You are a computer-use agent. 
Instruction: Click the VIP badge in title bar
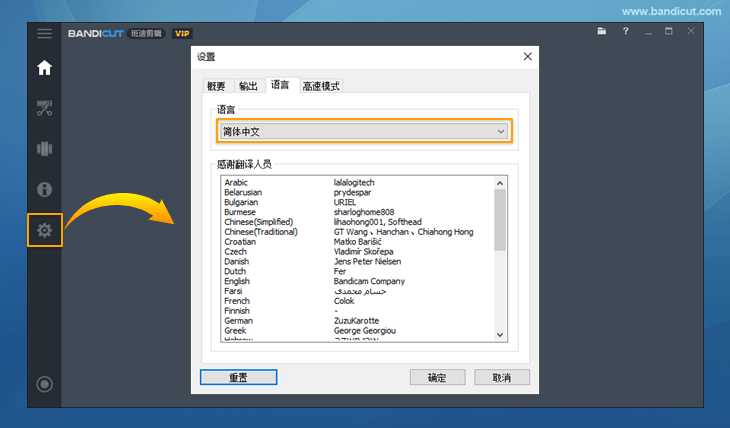click(182, 34)
